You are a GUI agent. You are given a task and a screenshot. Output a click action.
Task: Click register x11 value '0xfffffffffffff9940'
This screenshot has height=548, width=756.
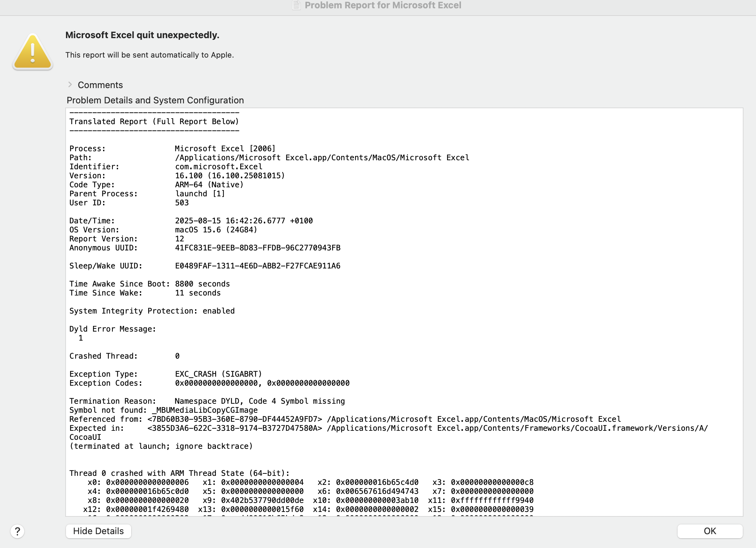coord(492,500)
